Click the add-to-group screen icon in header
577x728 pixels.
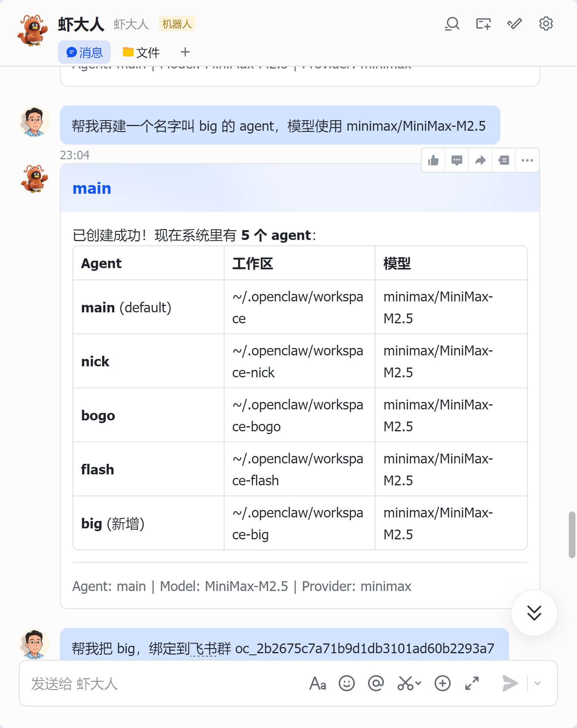point(483,24)
